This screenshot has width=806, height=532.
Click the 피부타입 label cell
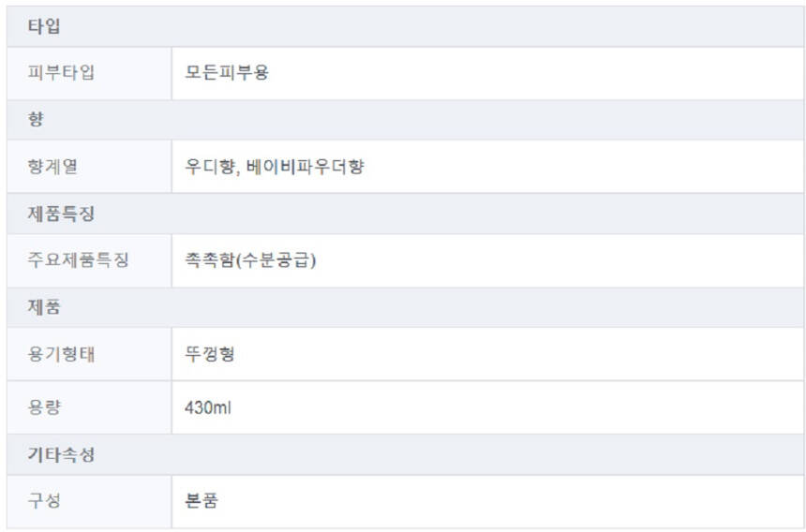(x=62, y=73)
